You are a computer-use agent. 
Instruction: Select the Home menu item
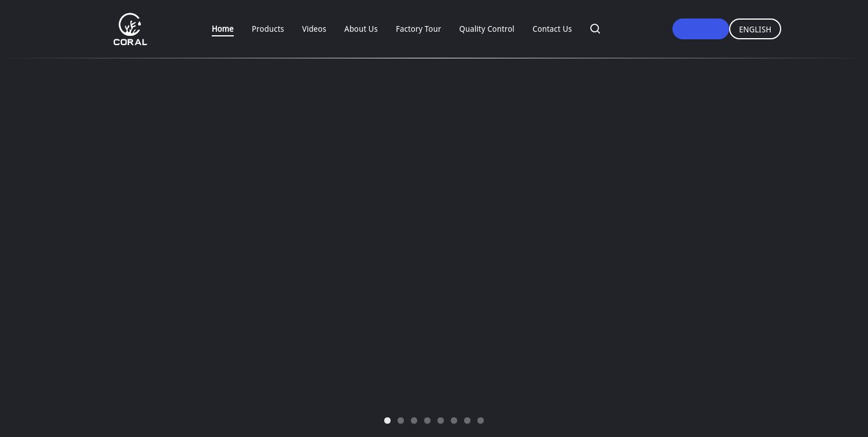[223, 29]
